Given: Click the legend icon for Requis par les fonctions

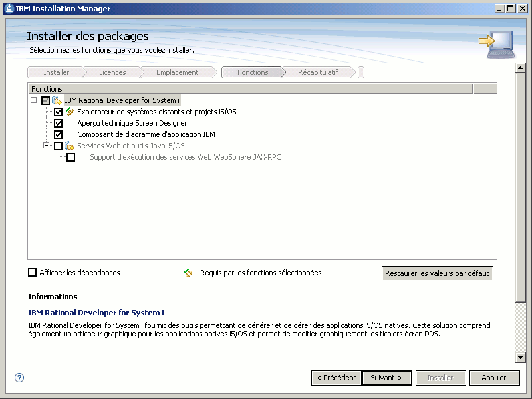Looking at the screenshot, I should click(x=188, y=273).
